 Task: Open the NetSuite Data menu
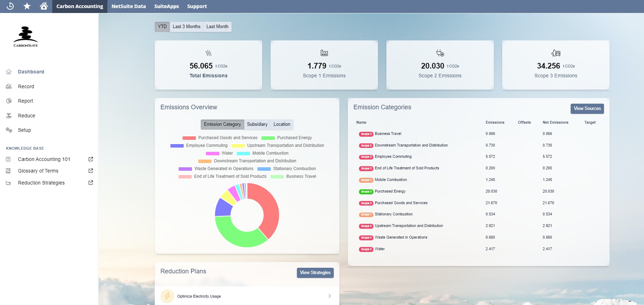[x=128, y=6]
